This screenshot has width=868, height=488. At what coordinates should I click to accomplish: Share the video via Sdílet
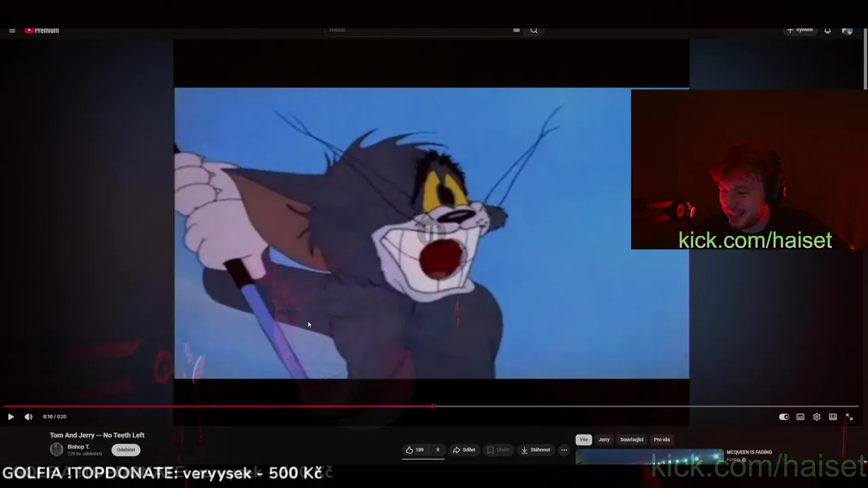click(464, 450)
